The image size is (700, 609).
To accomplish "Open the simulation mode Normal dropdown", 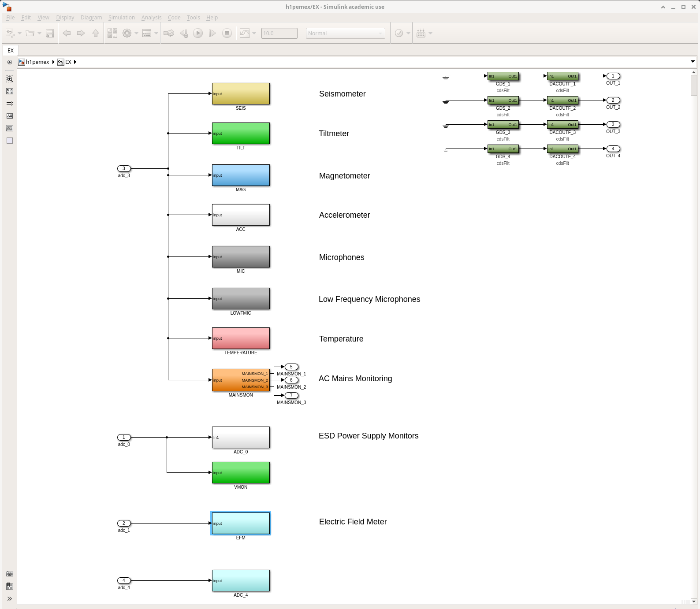I will pos(345,33).
